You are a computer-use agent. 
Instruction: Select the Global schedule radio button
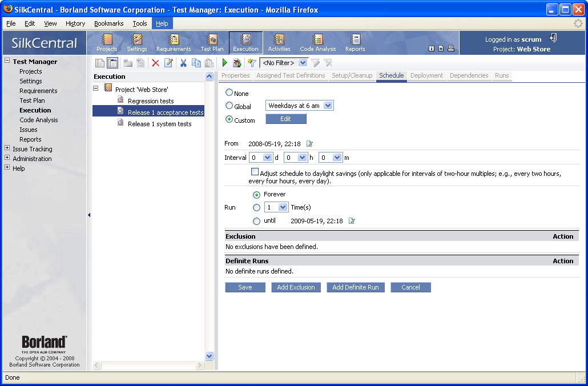[x=229, y=106]
